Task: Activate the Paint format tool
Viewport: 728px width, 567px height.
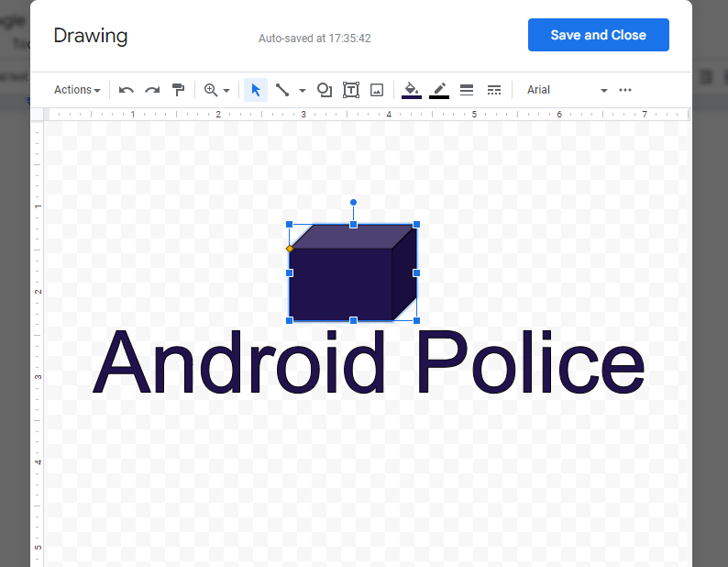Action: click(178, 90)
